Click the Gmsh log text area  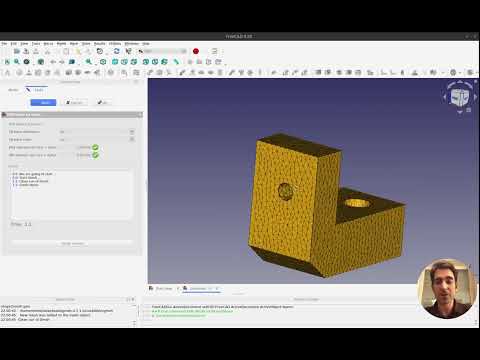[x=72, y=195]
